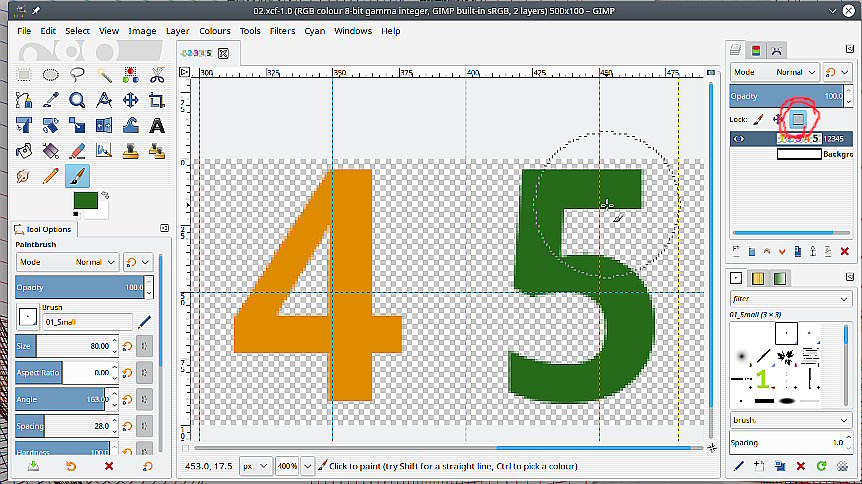Image resolution: width=862 pixels, height=484 pixels.
Task: Select the Free Select lasso tool
Action: point(77,75)
